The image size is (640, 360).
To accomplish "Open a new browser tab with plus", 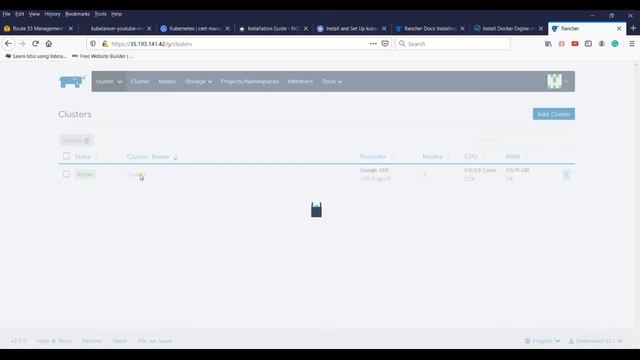I will point(633,28).
